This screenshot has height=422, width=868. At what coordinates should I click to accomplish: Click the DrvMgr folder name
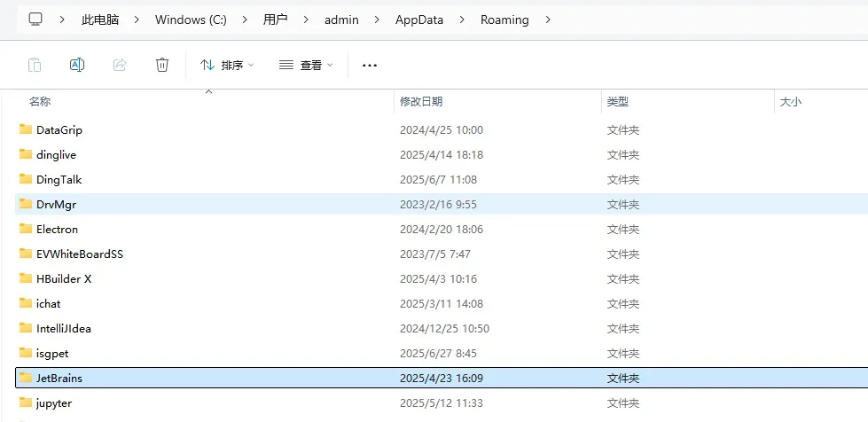[x=57, y=205]
